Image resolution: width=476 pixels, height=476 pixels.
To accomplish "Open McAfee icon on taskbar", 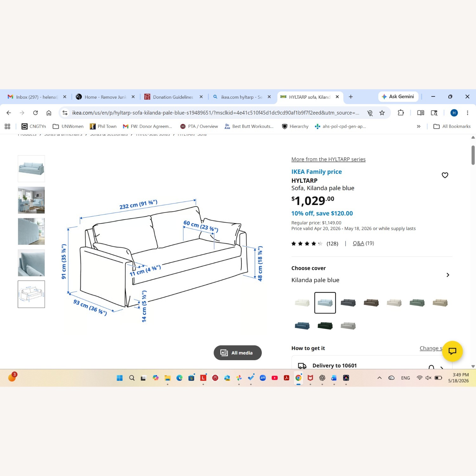I will (x=310, y=378).
